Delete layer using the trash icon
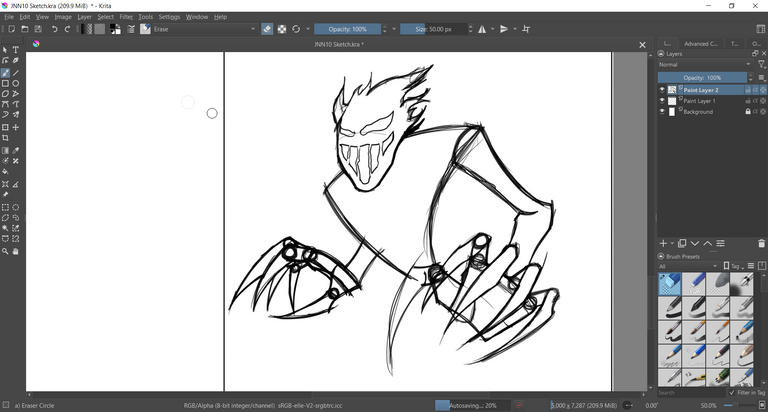This screenshot has height=412, width=768. point(762,243)
